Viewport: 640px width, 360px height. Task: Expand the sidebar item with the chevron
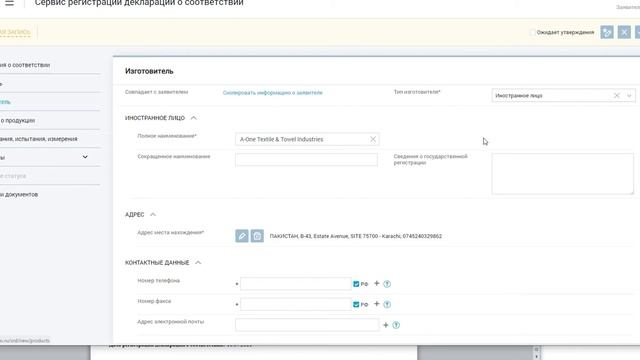point(85,157)
